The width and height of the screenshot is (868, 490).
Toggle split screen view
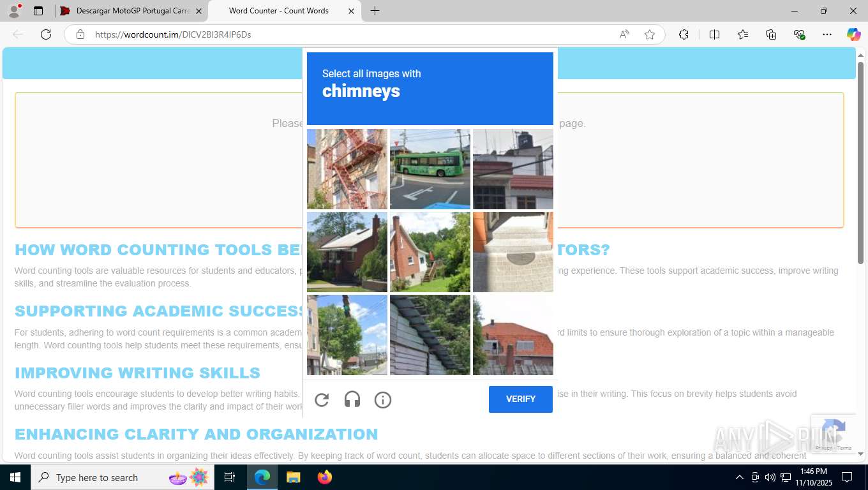pyautogui.click(x=714, y=34)
